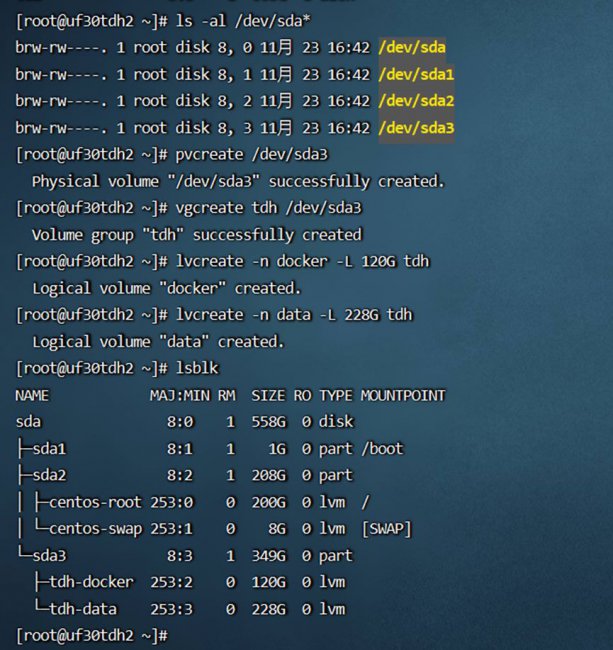613x650 pixels.
Task: Click the 'tdh-data' lvm entry
Action: (x=83, y=609)
